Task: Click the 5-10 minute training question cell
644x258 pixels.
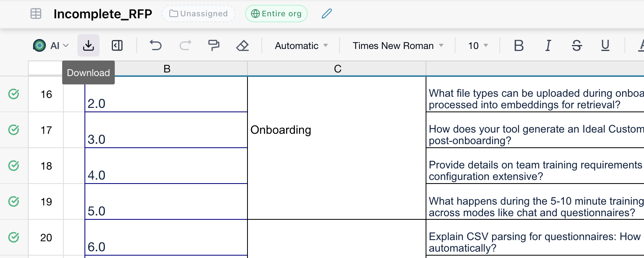Action: (x=535, y=202)
